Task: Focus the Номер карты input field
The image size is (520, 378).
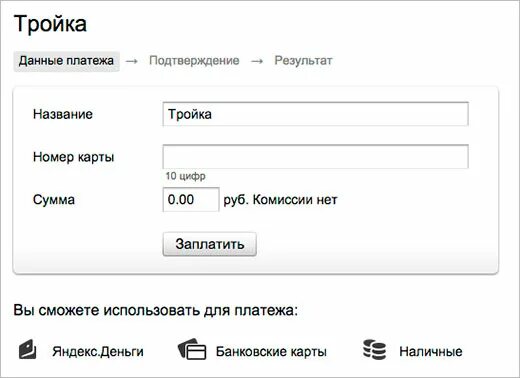Action: (315, 157)
